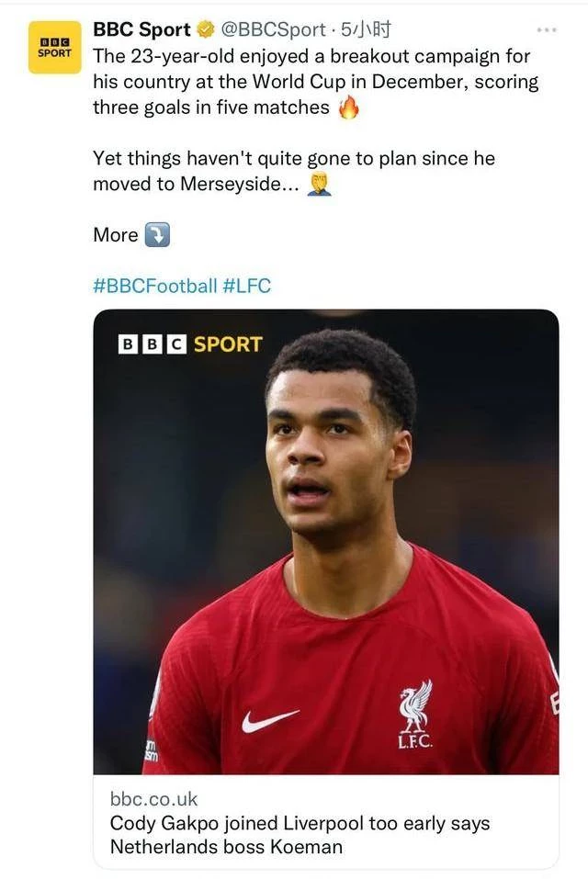588x879 pixels.
Task: Click the bbc.co.uk domain label
Action: [153, 799]
